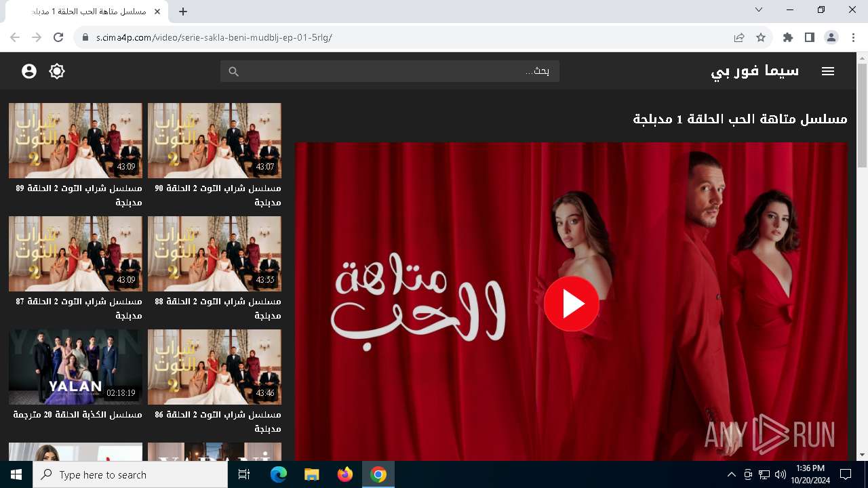868x488 pixels.
Task: Toggle the Chrome side panel icon
Action: tap(810, 38)
